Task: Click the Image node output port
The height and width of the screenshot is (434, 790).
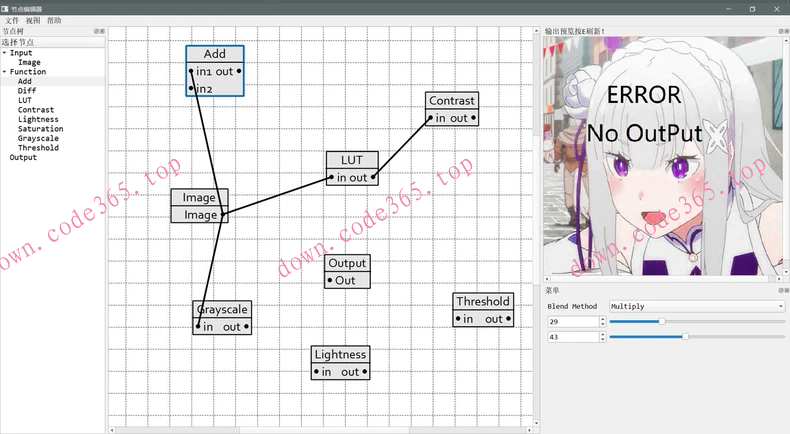Action: (224, 215)
